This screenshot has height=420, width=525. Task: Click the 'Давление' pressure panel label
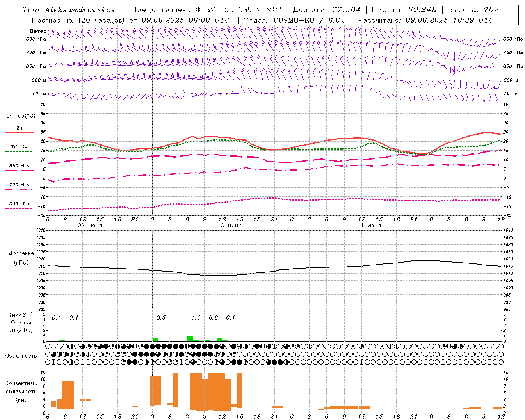coord(21,253)
